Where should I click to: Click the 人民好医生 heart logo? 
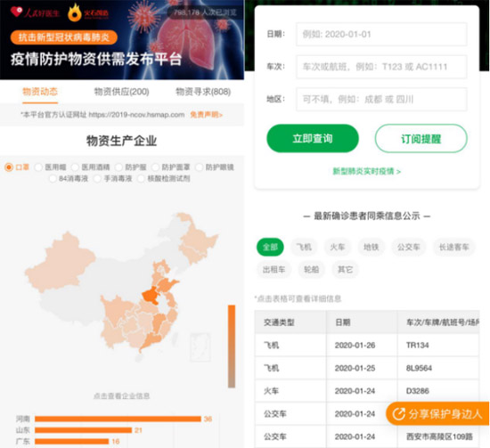tap(17, 12)
